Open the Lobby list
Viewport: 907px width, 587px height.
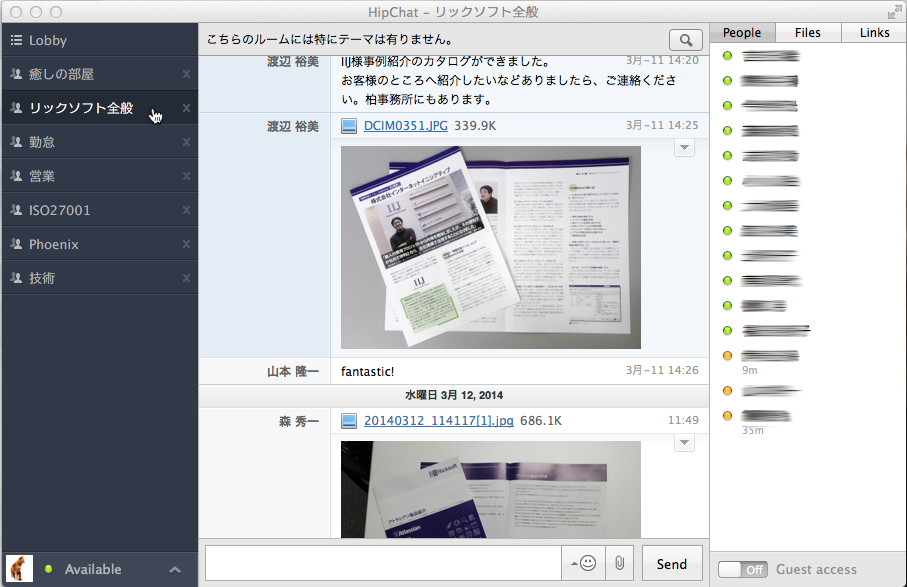[x=99, y=40]
